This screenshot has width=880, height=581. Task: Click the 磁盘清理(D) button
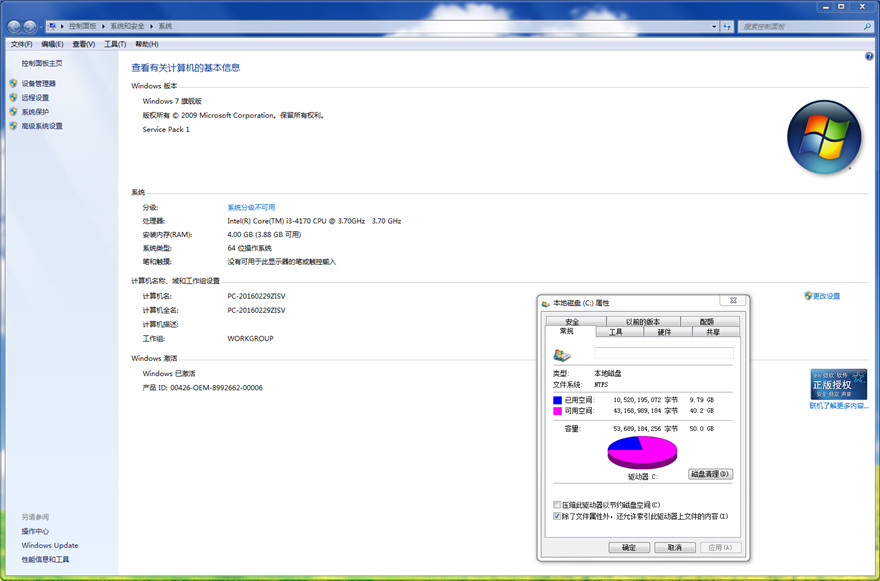tap(711, 474)
